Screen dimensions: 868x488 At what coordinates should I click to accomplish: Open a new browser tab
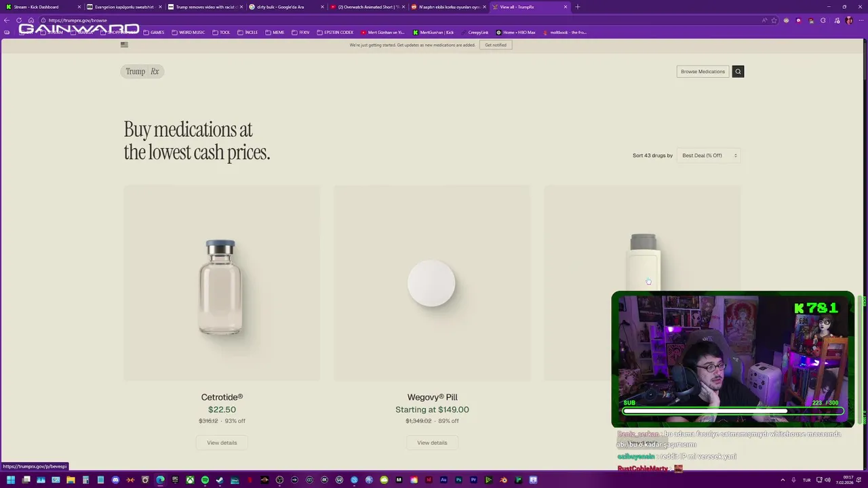click(578, 7)
